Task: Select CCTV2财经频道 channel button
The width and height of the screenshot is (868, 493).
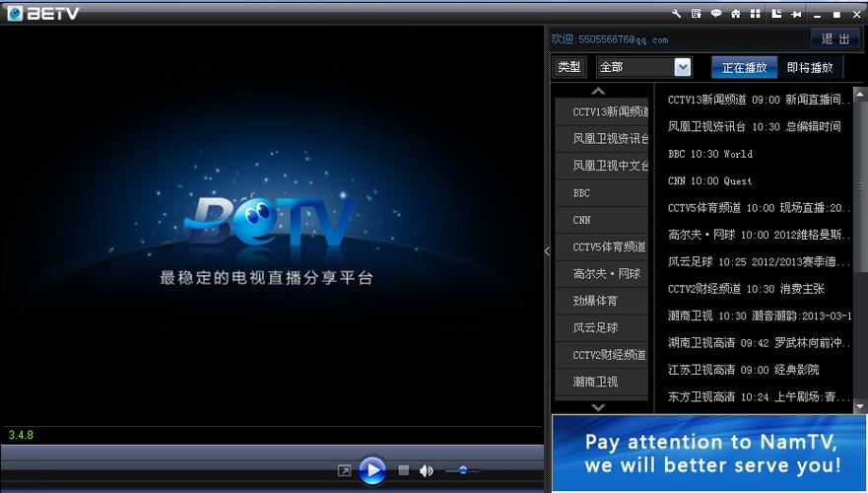Action: (x=602, y=355)
